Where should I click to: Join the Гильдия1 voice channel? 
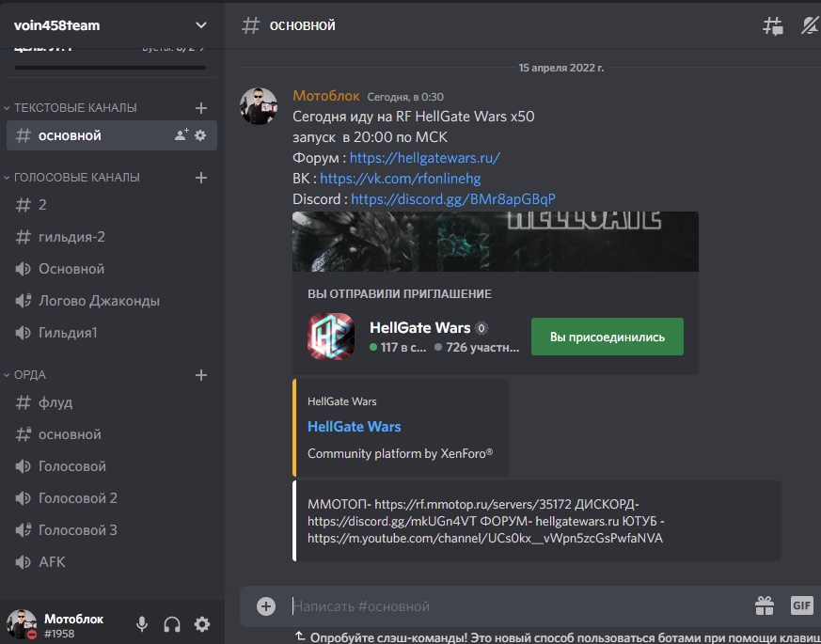coord(112,333)
